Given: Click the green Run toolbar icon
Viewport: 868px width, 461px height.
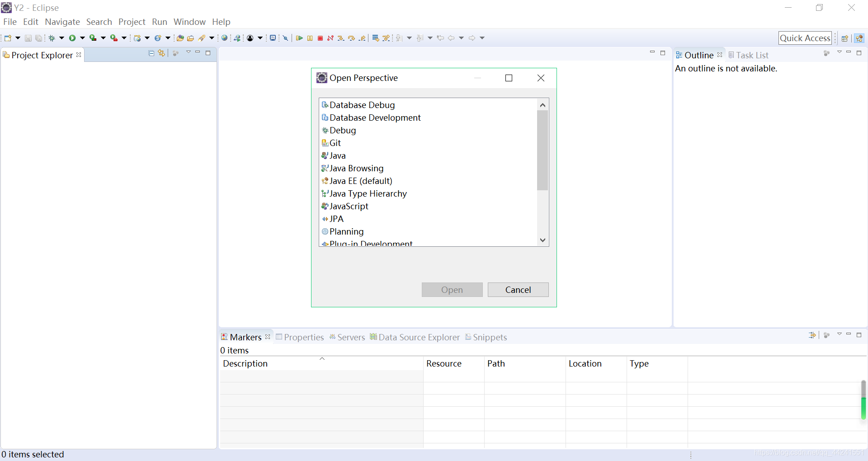Looking at the screenshot, I should coord(72,38).
